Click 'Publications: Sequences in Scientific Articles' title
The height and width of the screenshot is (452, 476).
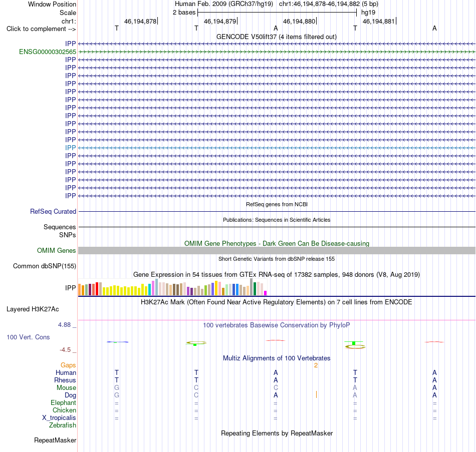(x=277, y=220)
